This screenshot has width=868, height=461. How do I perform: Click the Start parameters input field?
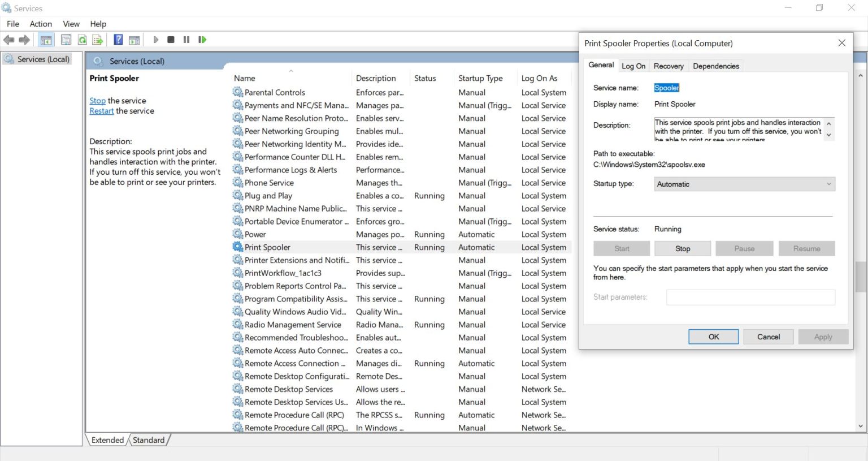tap(750, 298)
